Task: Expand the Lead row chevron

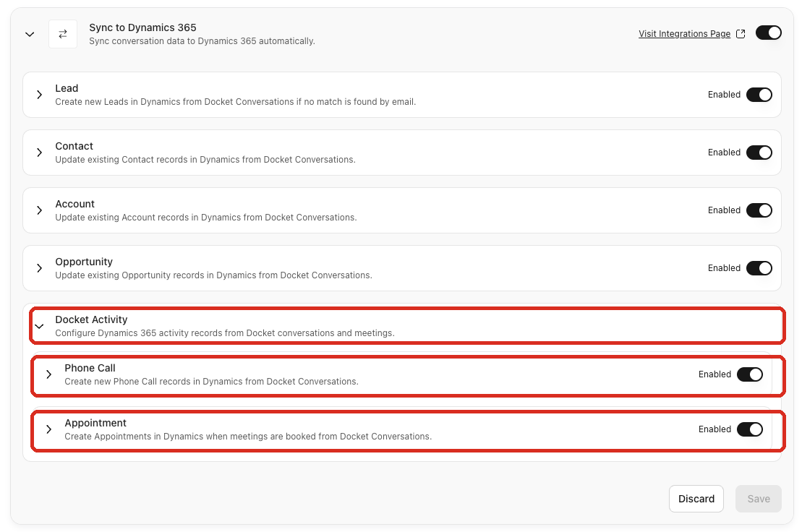Action: click(x=39, y=95)
